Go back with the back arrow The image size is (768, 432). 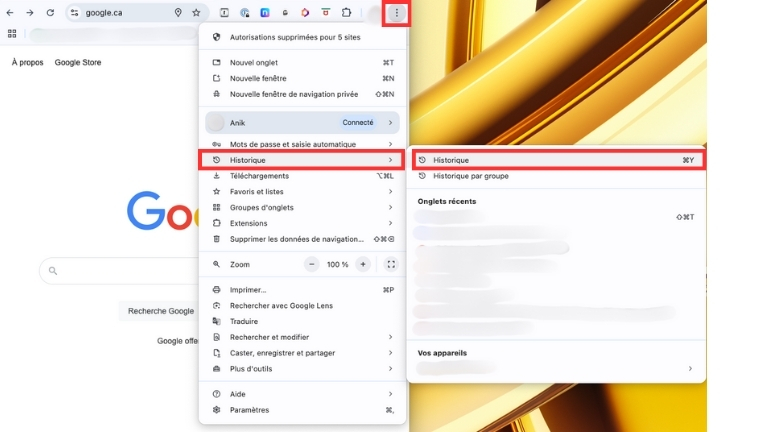coord(10,13)
